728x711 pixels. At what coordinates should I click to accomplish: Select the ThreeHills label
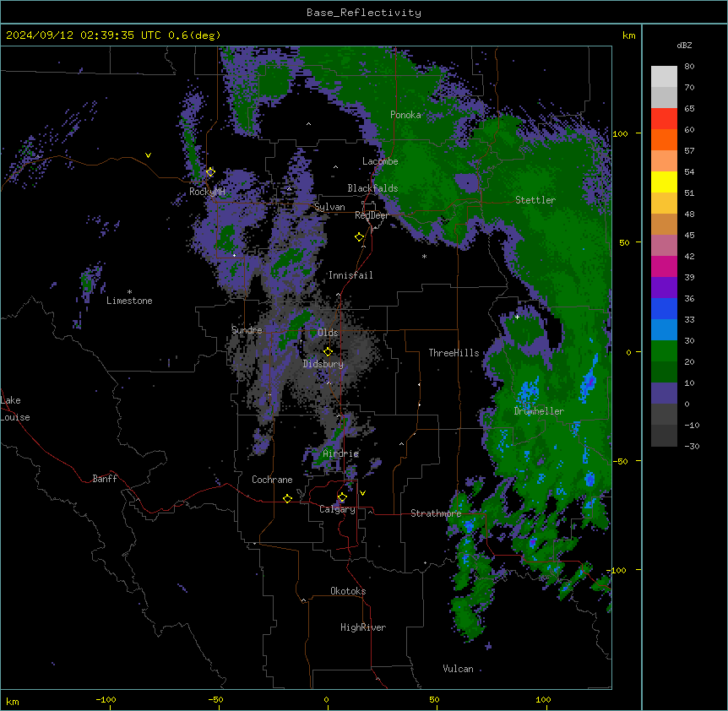[454, 353]
